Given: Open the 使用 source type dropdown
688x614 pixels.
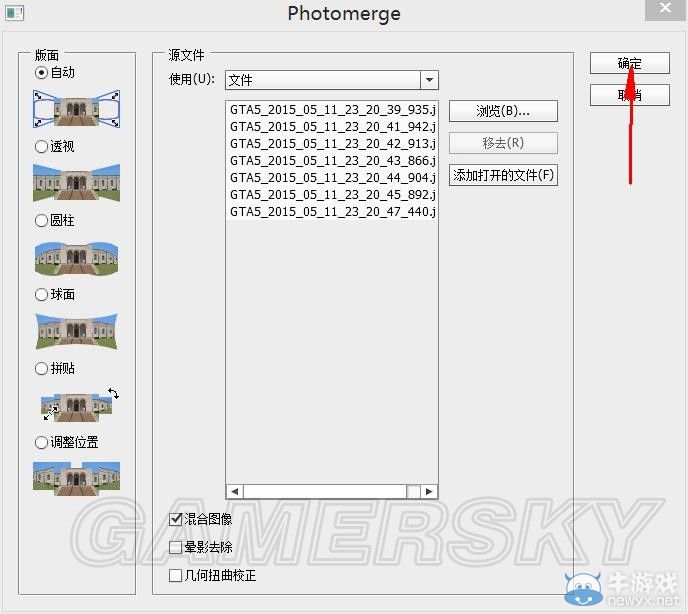Looking at the screenshot, I should point(429,80).
